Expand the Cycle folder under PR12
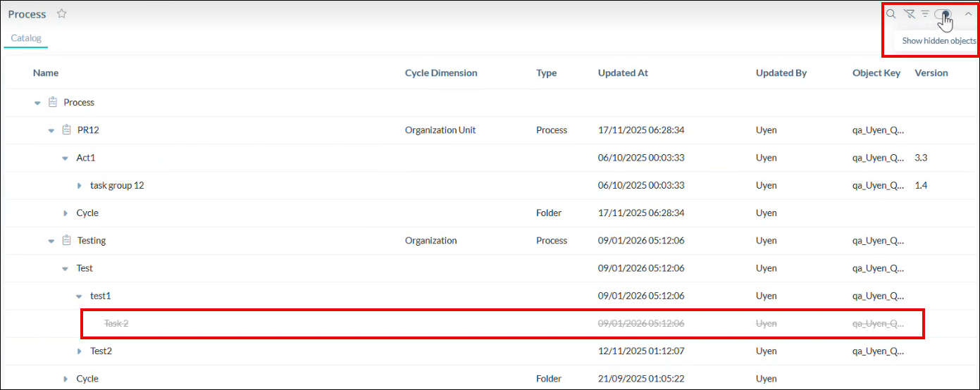 click(x=65, y=213)
